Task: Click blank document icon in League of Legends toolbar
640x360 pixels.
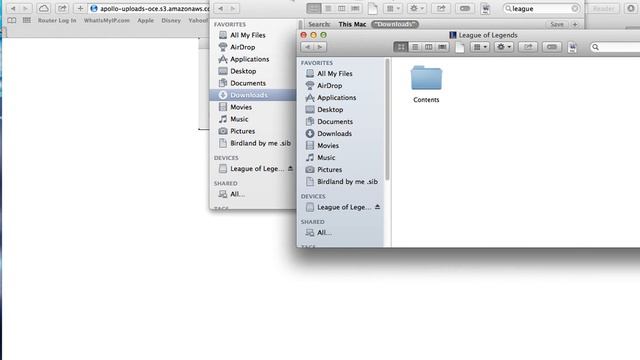Action: coord(460,47)
